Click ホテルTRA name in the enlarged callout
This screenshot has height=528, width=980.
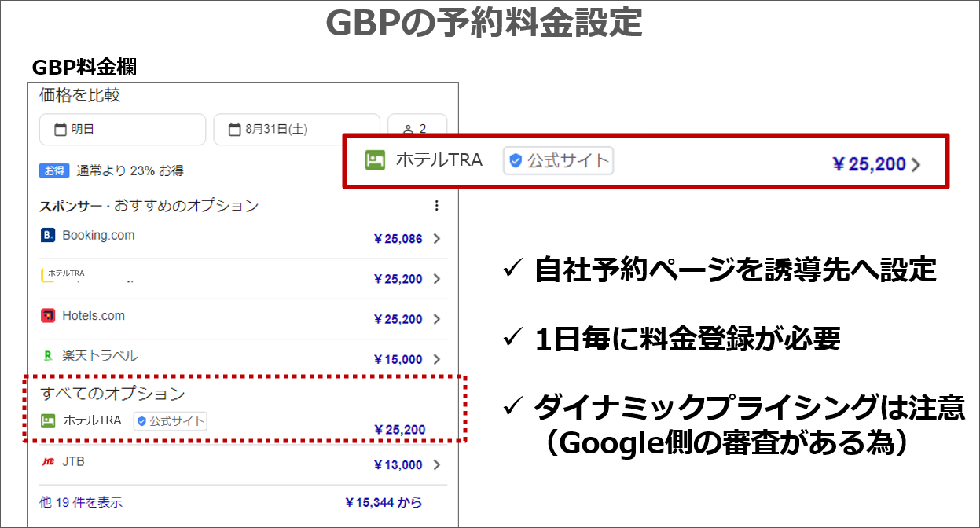coord(439,160)
